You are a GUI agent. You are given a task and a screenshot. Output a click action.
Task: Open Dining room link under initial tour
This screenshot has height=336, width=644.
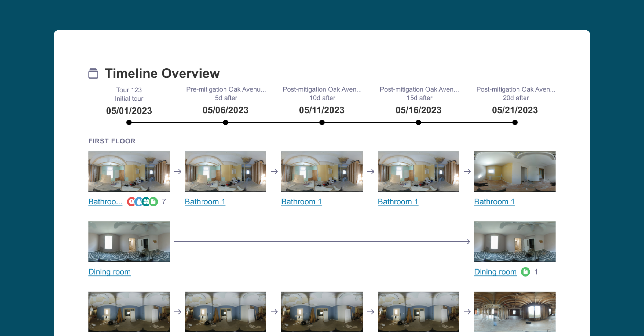[109, 272]
